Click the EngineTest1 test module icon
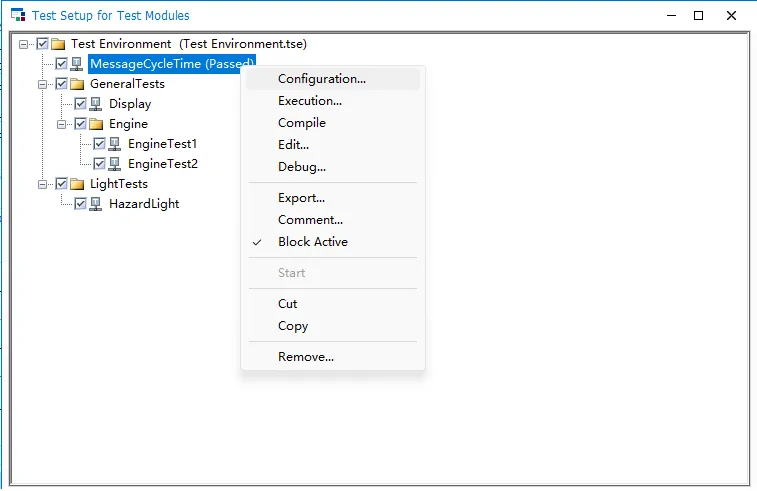The width and height of the screenshot is (757, 491). (114, 144)
